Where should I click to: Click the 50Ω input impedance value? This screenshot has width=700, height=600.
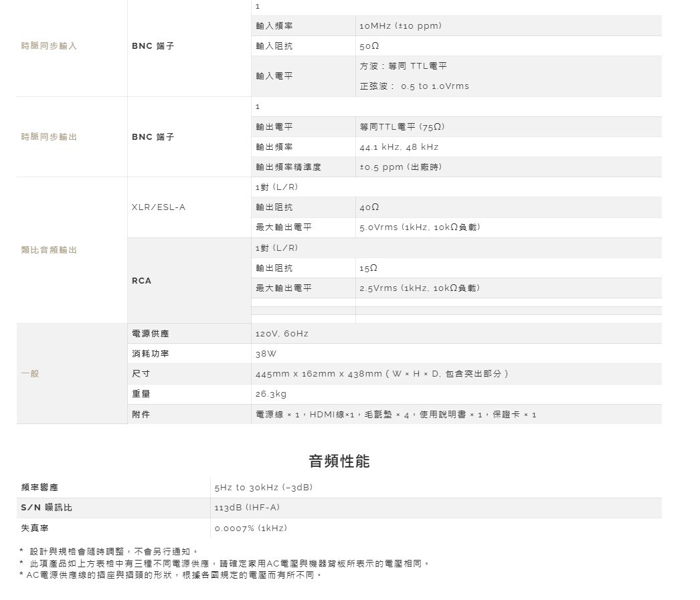click(x=369, y=46)
